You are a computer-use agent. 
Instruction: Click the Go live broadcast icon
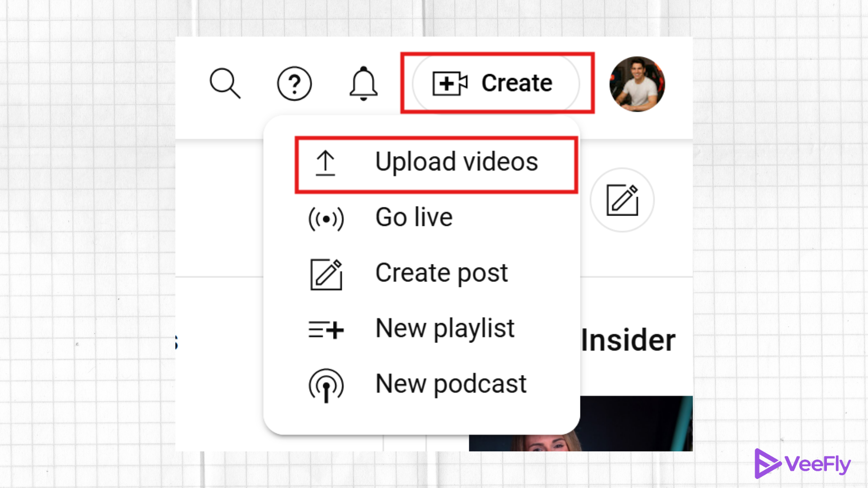326,218
